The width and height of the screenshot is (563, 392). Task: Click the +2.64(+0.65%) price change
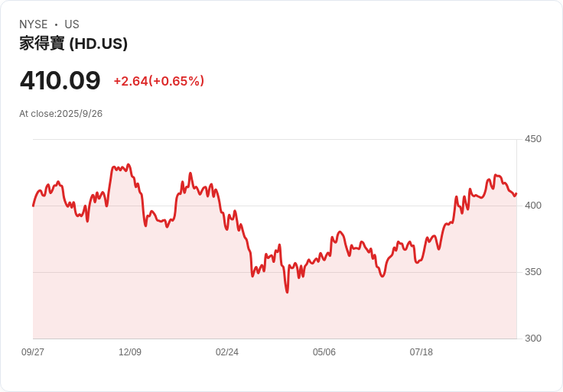(x=158, y=81)
